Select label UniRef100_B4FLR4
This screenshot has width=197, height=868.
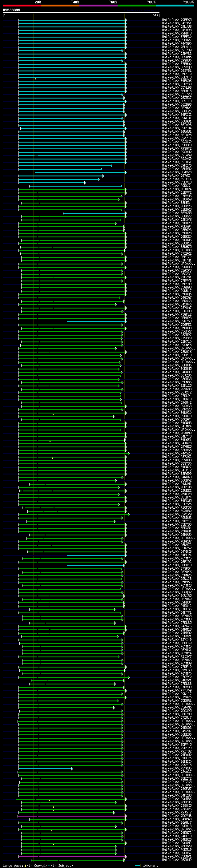coord(177,555)
